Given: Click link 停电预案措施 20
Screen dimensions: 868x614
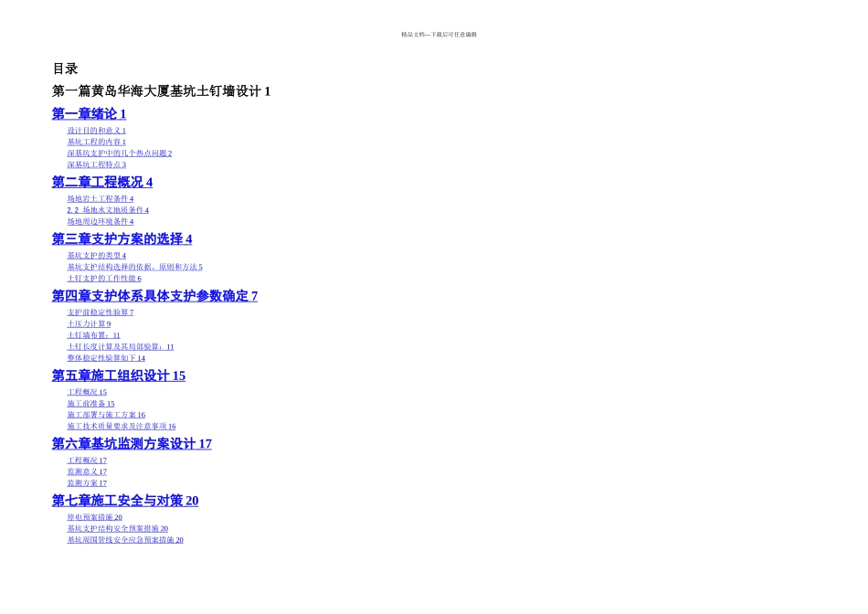Looking at the screenshot, I should tap(95, 518).
